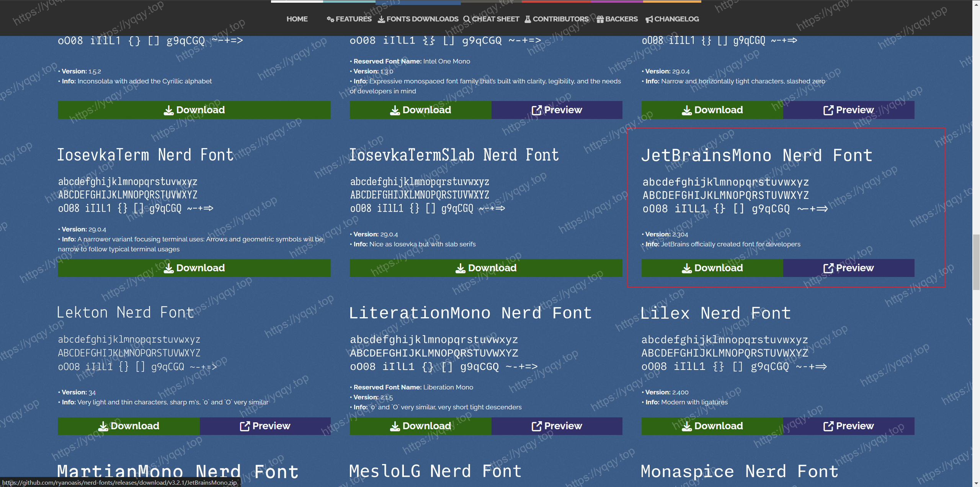This screenshot has height=487, width=980.
Task: Preview JetBrainsMono Nerd Font
Action: 849,268
